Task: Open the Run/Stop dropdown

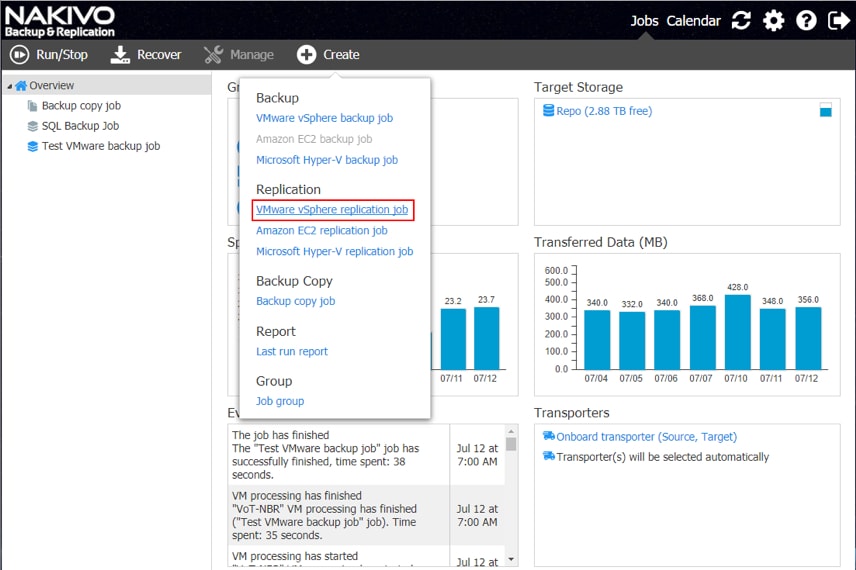Action: [49, 55]
